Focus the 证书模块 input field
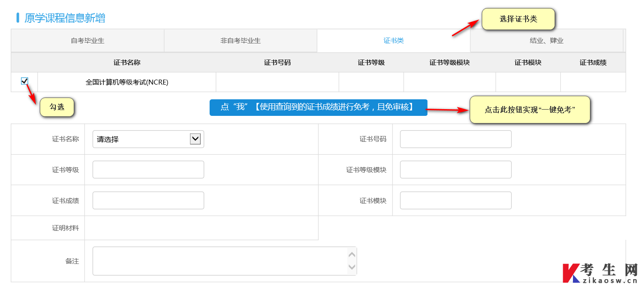Image resolution: width=644 pixels, height=289 pixels. [x=456, y=200]
